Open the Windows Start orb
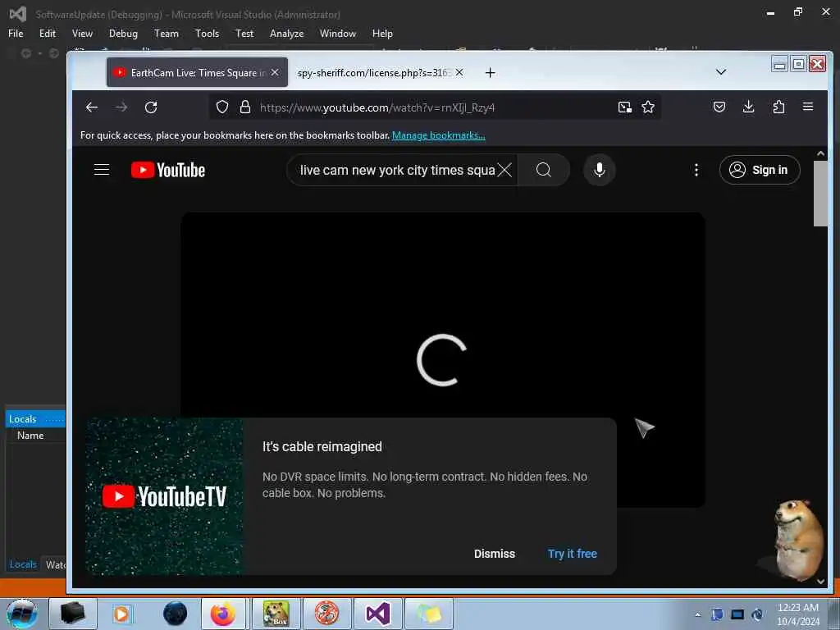 click(22, 614)
